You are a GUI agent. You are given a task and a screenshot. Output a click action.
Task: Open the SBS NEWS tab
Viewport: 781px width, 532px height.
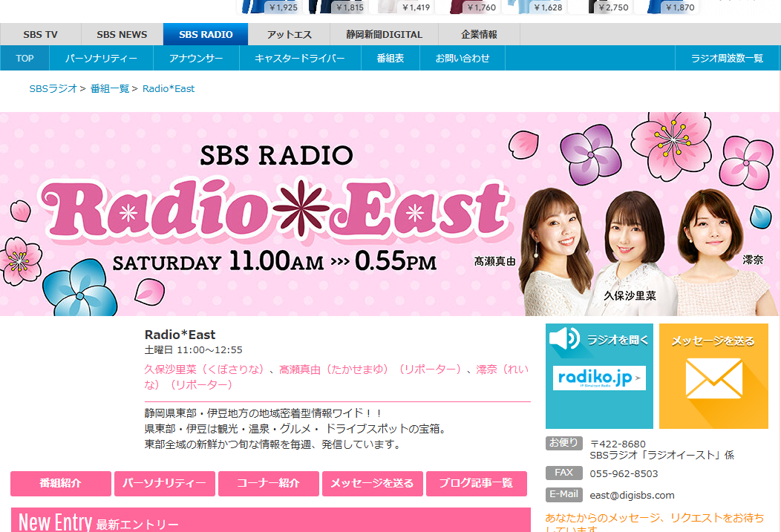(x=122, y=34)
